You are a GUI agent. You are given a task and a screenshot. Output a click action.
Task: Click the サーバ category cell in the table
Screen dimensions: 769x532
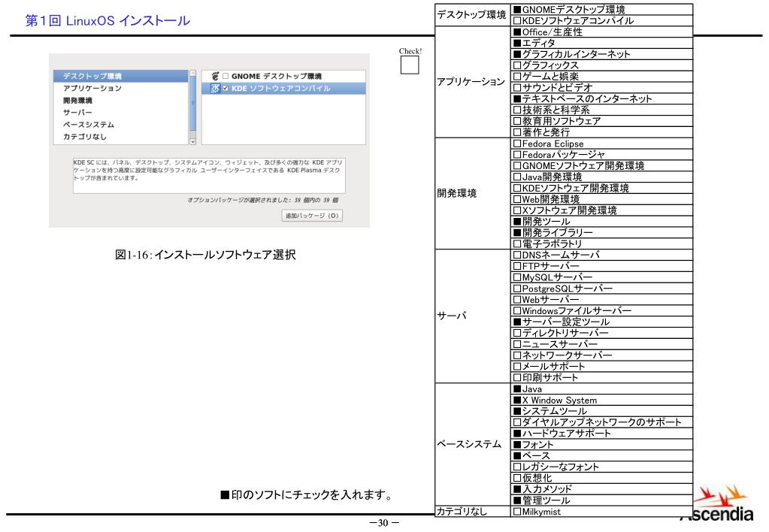point(473,316)
